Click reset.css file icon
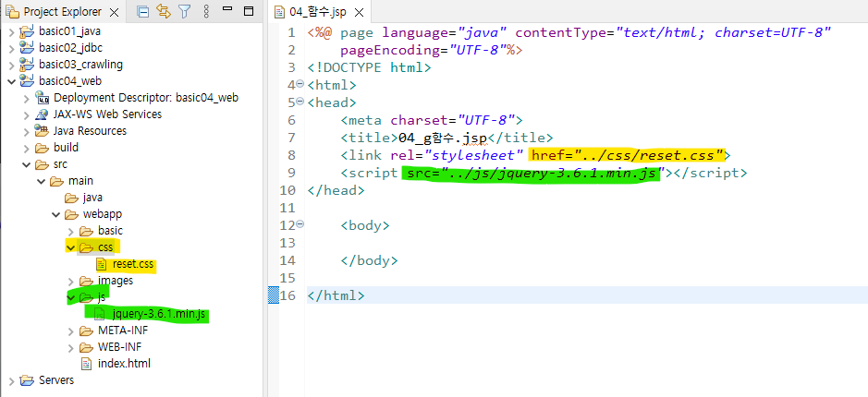868x397 pixels. pos(102,264)
